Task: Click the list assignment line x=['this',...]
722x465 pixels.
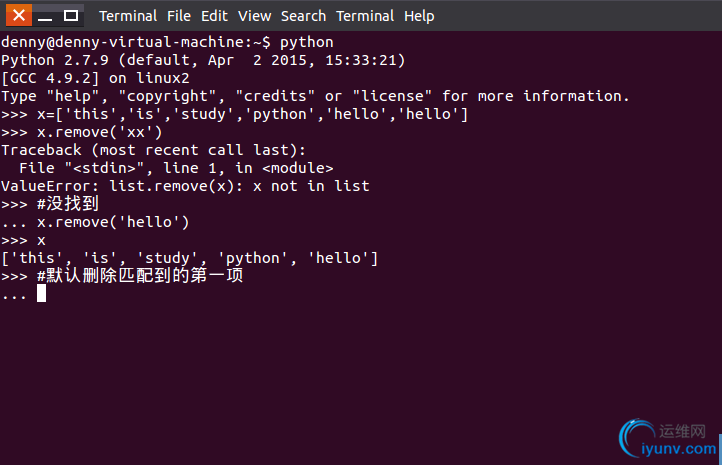Action: [234, 114]
